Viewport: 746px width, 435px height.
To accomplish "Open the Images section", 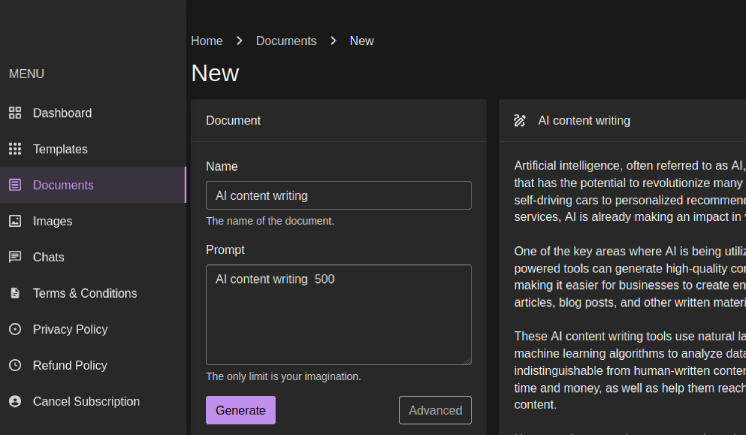I will (x=93, y=221).
